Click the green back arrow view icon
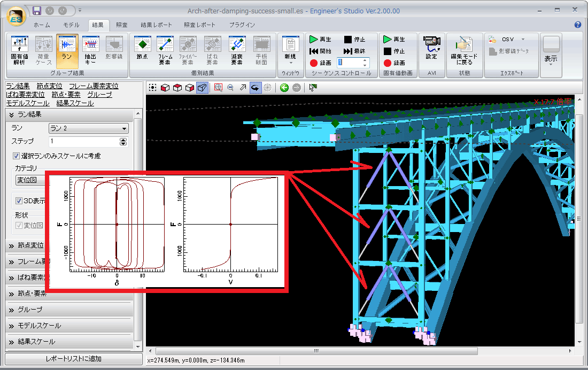The image size is (588, 370). (x=284, y=88)
